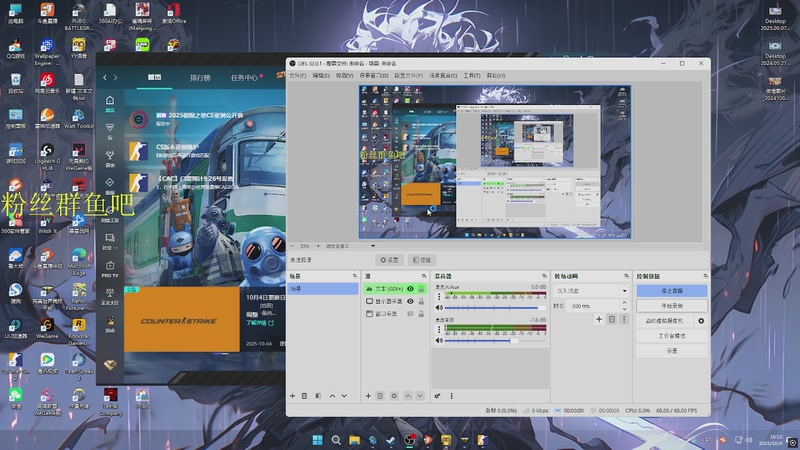Screen dimensions: 800x450
Task: Open OBS Tools (T) menu
Action: click(471, 76)
